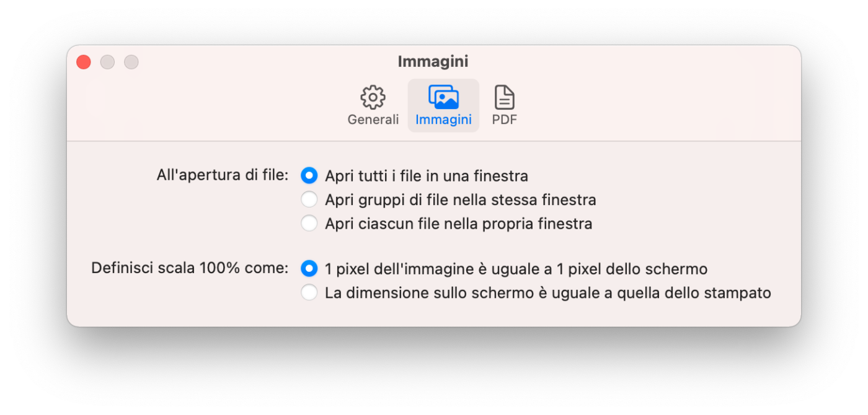Click the Generali gear icon

tap(373, 98)
